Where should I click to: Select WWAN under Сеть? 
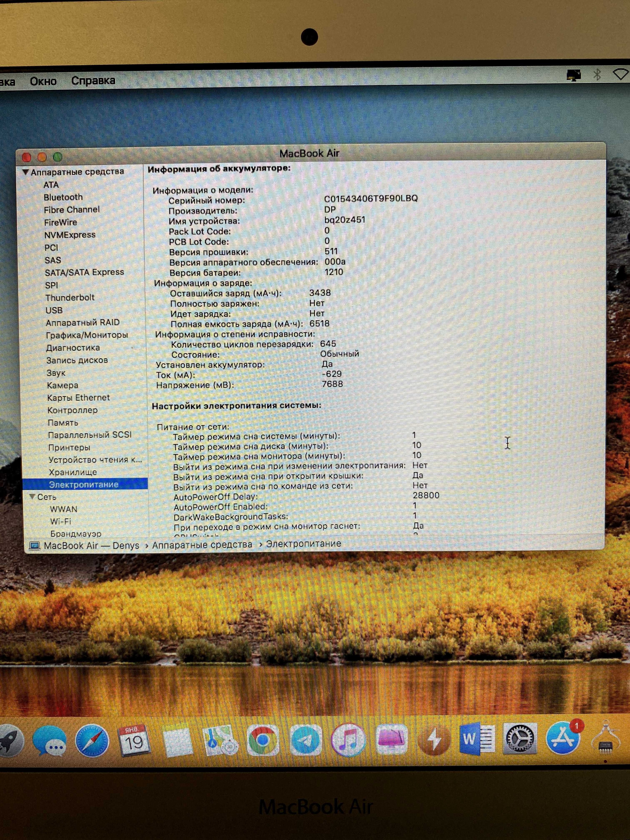point(64,509)
